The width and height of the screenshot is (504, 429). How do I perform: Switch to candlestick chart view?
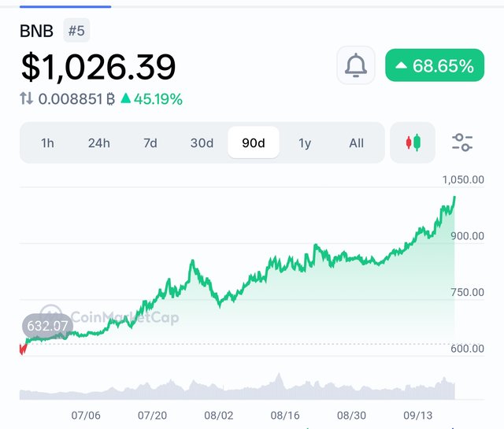click(x=413, y=142)
